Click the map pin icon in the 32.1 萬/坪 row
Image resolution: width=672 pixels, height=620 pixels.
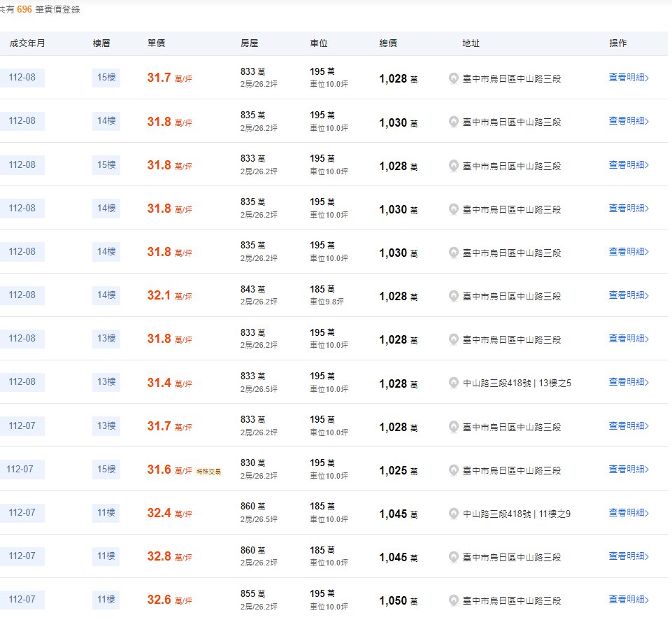click(x=453, y=296)
